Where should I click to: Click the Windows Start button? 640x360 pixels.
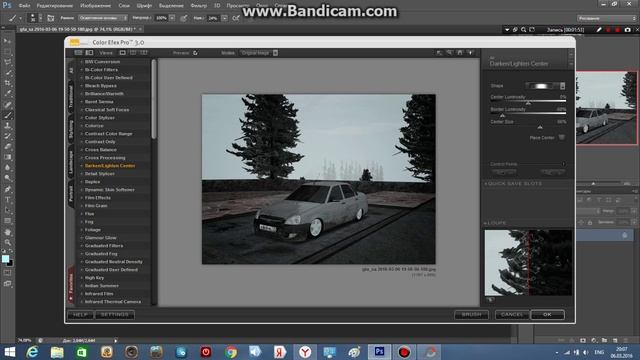9,352
